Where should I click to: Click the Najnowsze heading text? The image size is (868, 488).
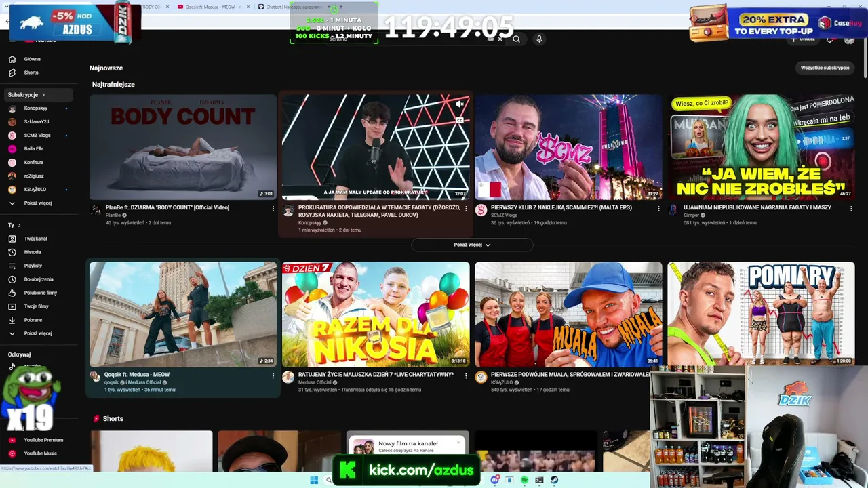tap(106, 68)
